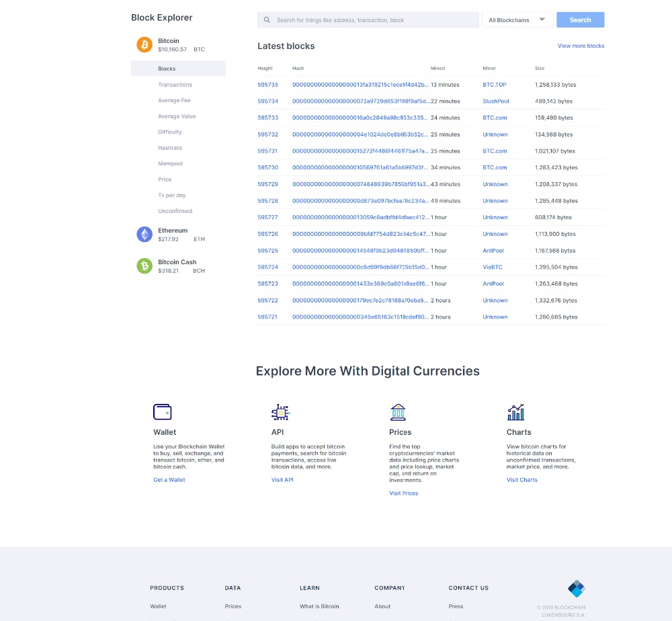
Task: Focus the address/transaction search field
Action: 368,19
